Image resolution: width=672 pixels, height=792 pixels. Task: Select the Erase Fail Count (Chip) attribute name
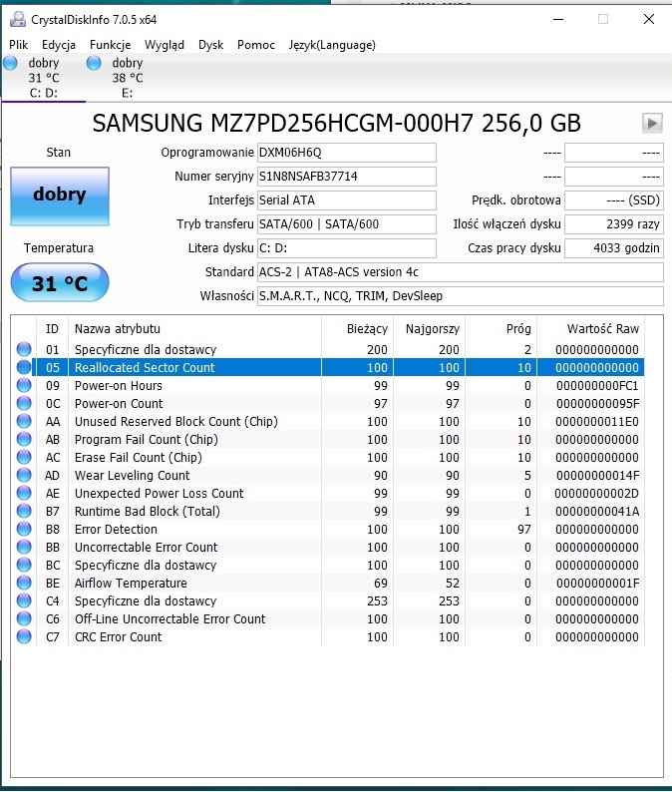[139, 458]
